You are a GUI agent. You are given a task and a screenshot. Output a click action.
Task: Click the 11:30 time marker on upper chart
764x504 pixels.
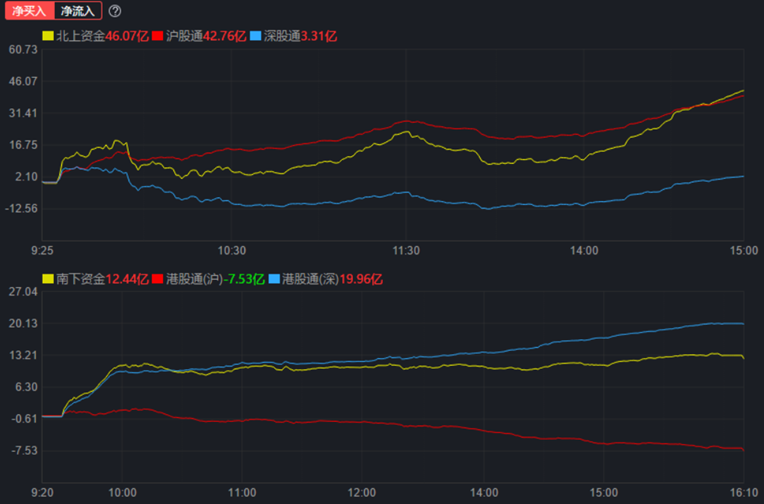tap(407, 251)
